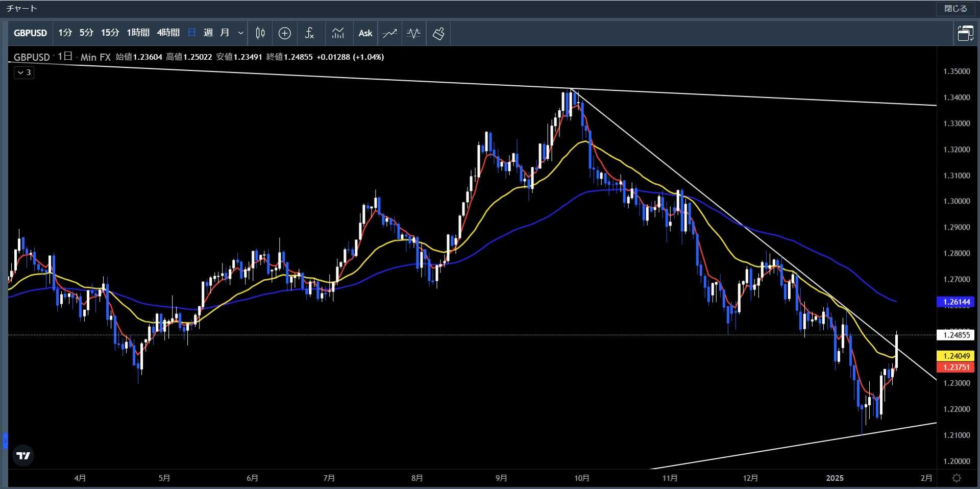The height and width of the screenshot is (489, 980).
Task: Open candlestick chart style menu
Action: point(260,33)
